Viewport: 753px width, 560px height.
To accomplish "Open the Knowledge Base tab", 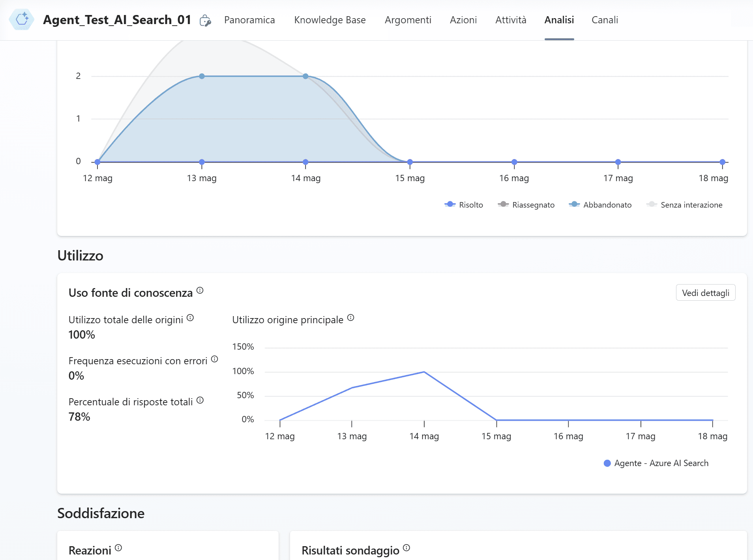I will click(330, 20).
